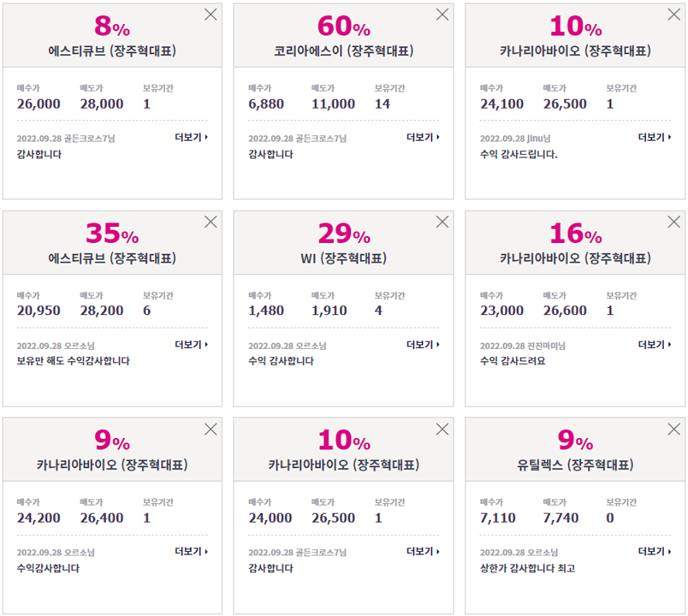
Task: Select the WI (장주혁대표) heading
Action: pyautogui.click(x=343, y=258)
